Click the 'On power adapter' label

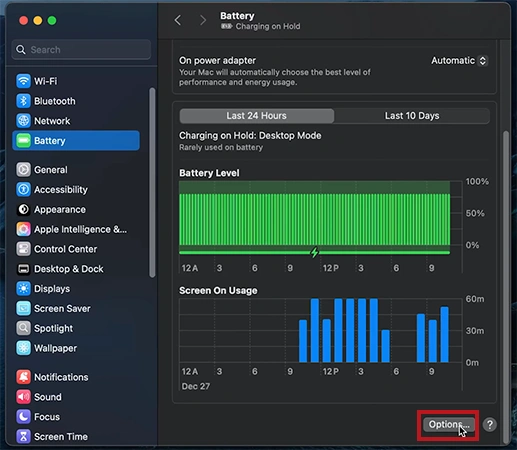(x=218, y=61)
